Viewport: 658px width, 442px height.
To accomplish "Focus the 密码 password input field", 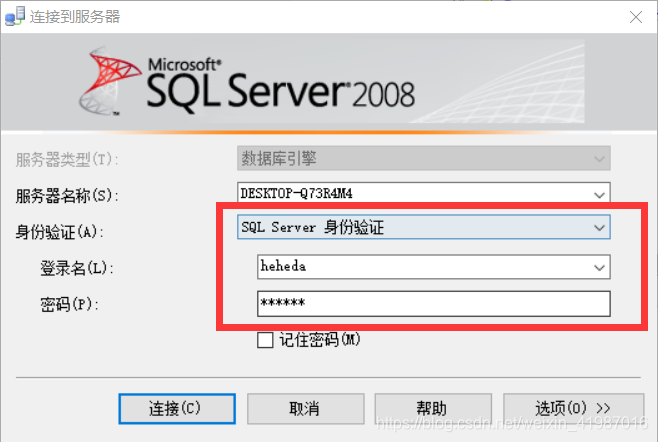I will click(433, 303).
